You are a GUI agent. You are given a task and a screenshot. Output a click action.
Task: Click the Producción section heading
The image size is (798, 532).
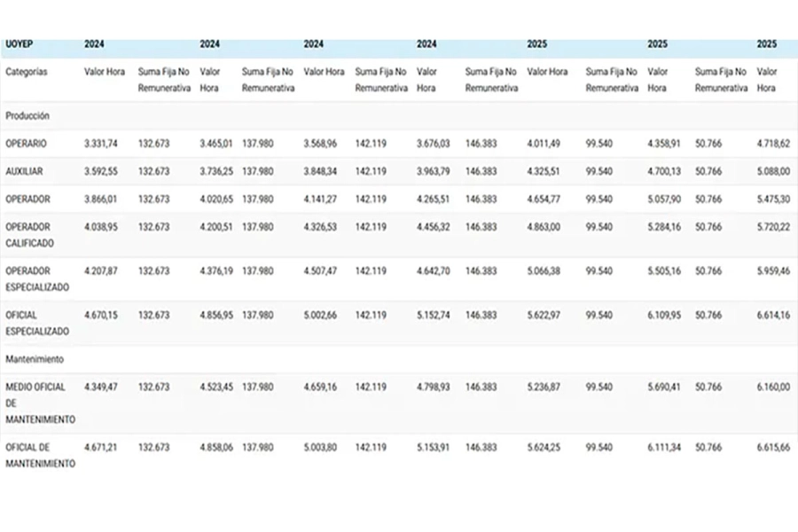[27, 116]
